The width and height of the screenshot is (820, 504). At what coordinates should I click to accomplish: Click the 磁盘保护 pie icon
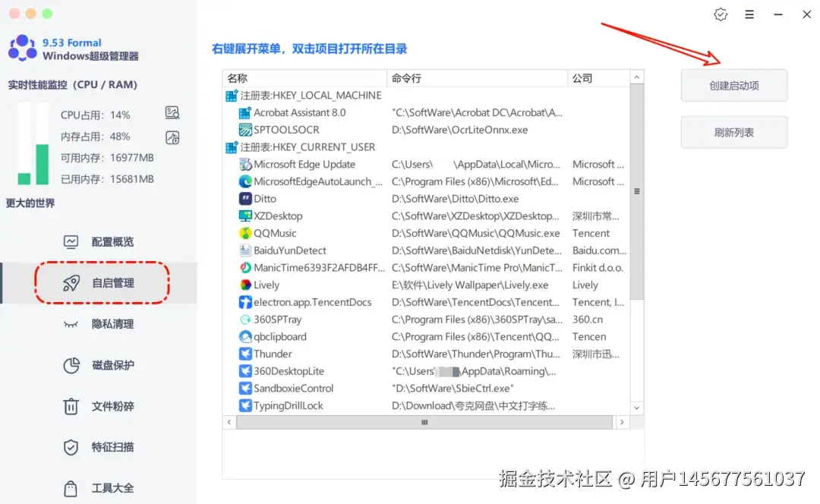71,365
